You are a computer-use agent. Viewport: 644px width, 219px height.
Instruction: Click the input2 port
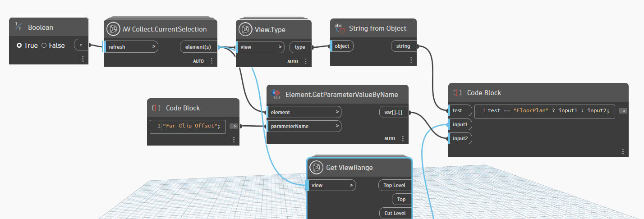pyautogui.click(x=460, y=138)
